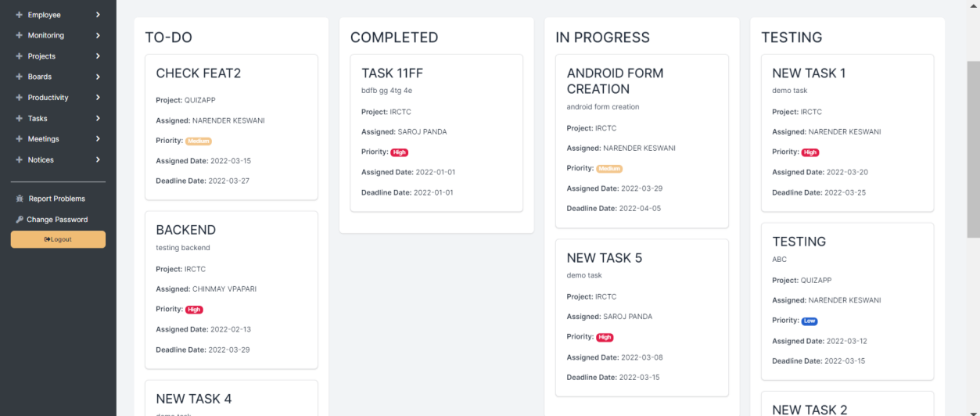Image resolution: width=980 pixels, height=416 pixels.
Task: Click the Report Problems link
Action: pos(57,199)
